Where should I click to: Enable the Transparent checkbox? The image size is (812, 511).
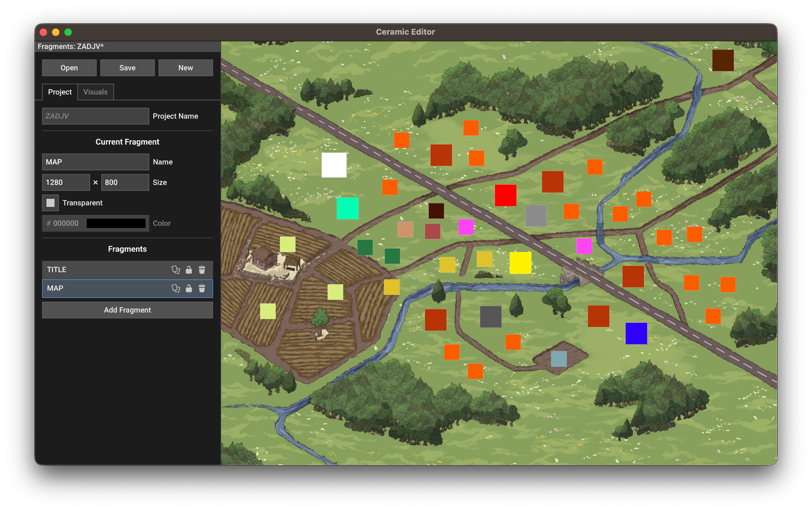50,203
